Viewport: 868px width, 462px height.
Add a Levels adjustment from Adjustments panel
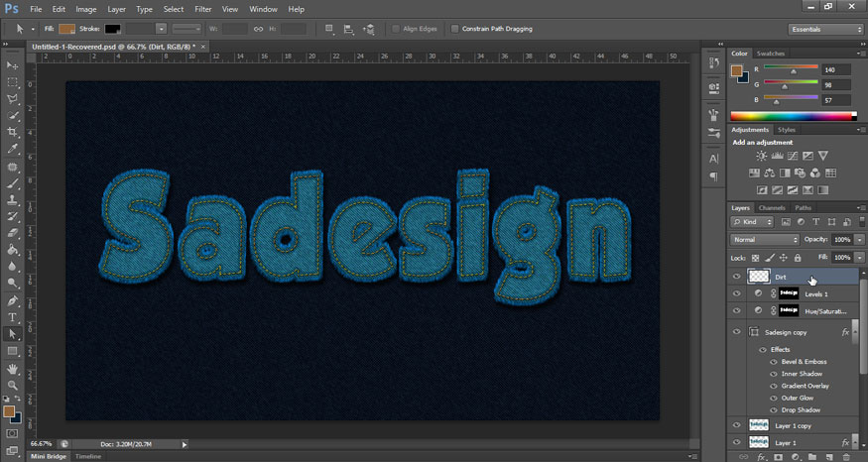point(777,156)
